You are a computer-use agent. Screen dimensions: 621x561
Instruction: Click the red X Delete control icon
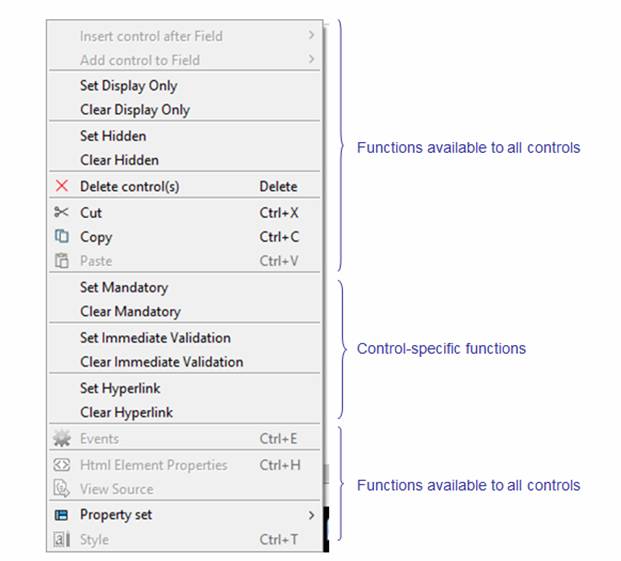(62, 186)
